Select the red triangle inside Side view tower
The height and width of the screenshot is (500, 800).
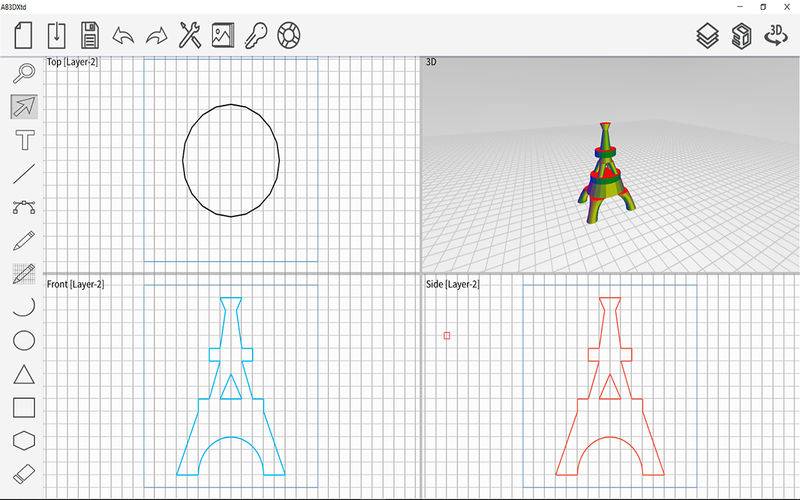[610, 389]
